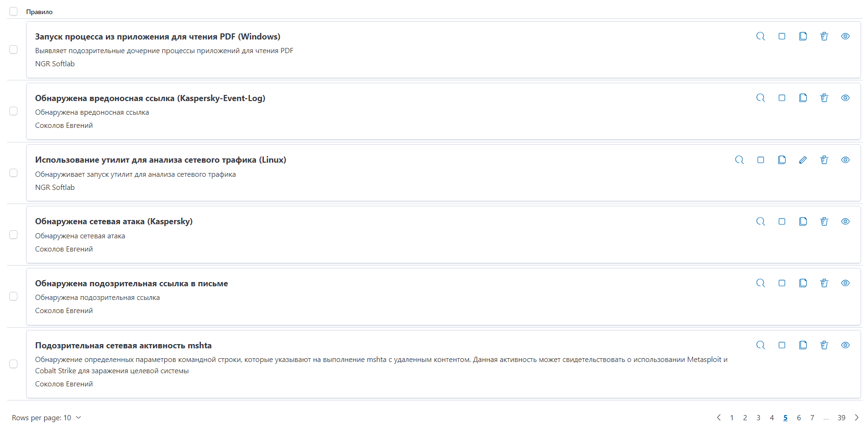Go to next page using right chevron
Screen dimensions: 868x432
point(857,417)
